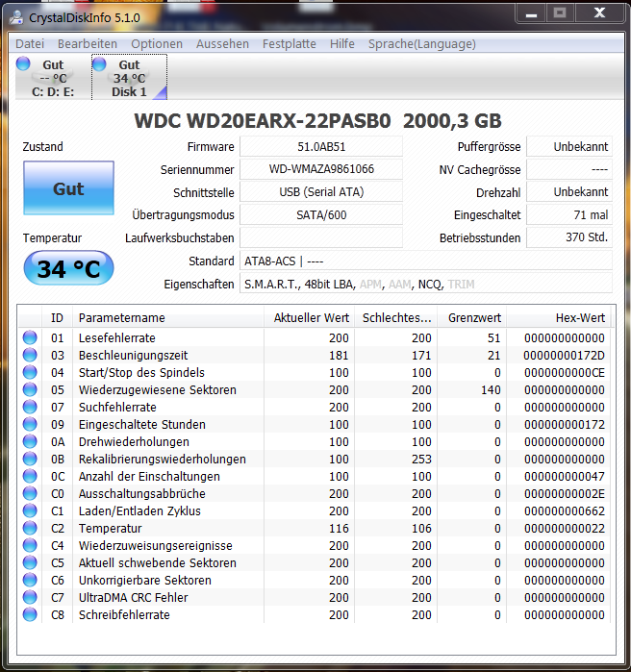Click hex value 0000000172D

(x=564, y=356)
